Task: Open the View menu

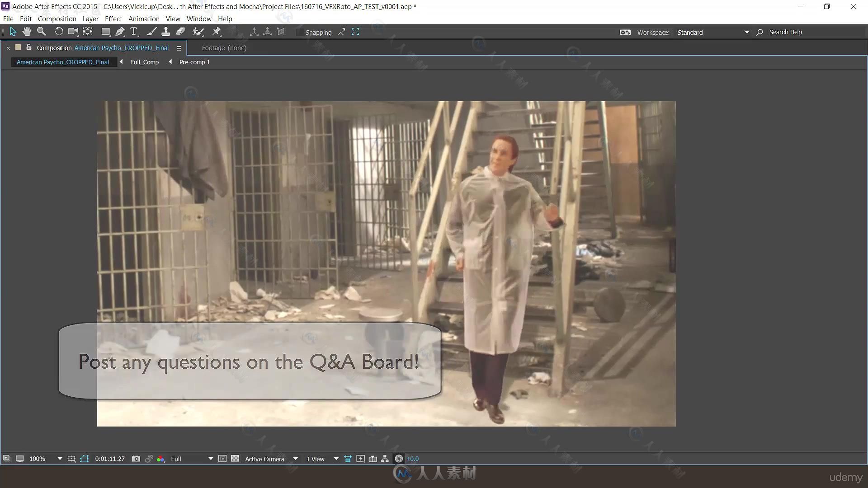Action: [173, 19]
